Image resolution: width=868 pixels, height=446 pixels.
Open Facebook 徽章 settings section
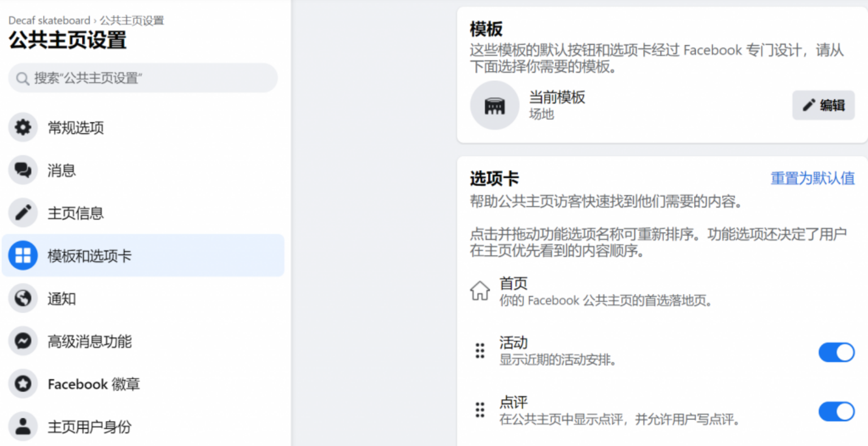pos(143,384)
